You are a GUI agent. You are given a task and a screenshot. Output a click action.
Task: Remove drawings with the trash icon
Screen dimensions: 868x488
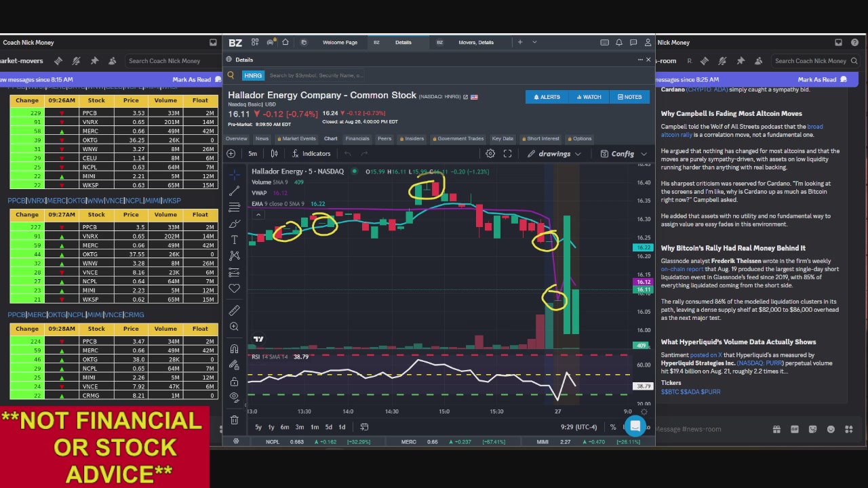click(235, 420)
